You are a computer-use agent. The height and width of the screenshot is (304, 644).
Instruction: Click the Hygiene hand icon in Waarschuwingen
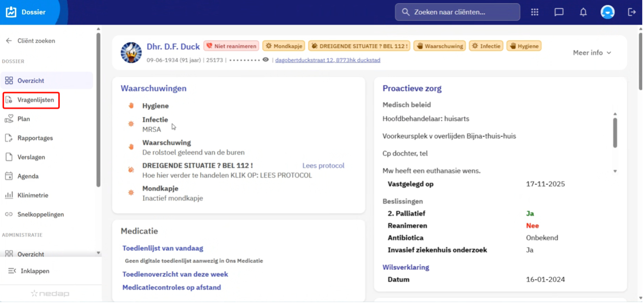(x=131, y=106)
